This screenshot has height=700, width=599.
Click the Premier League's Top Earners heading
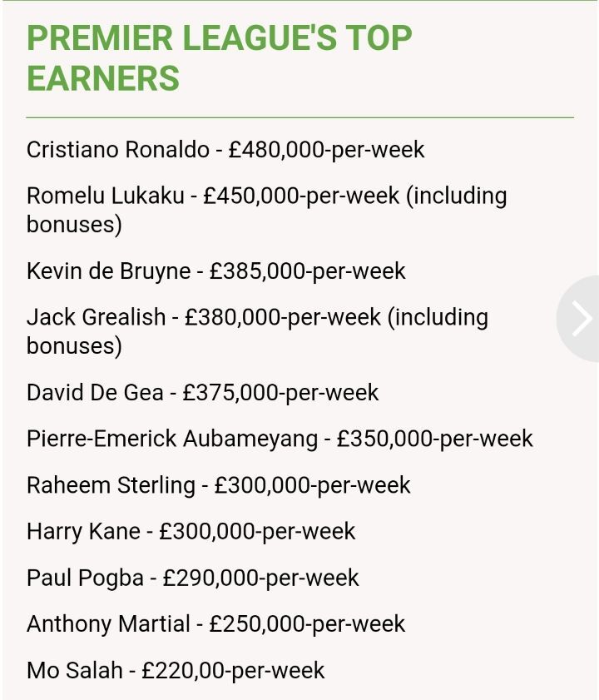pyautogui.click(x=220, y=58)
